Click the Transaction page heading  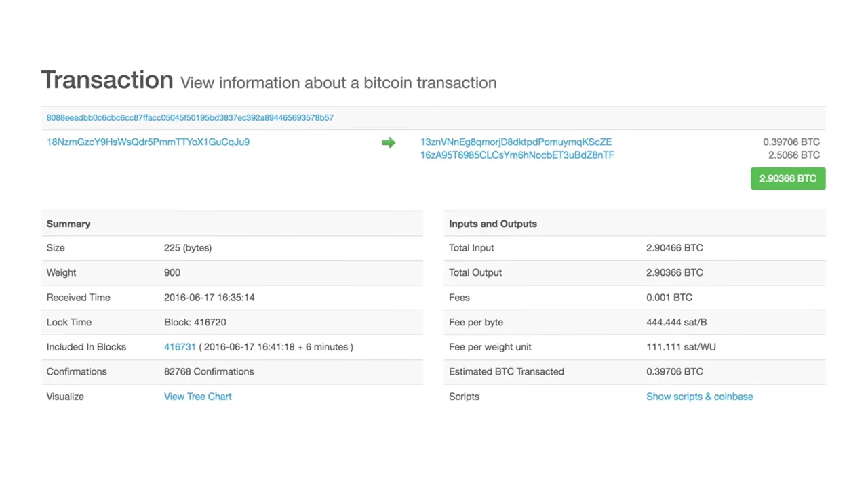coord(107,80)
